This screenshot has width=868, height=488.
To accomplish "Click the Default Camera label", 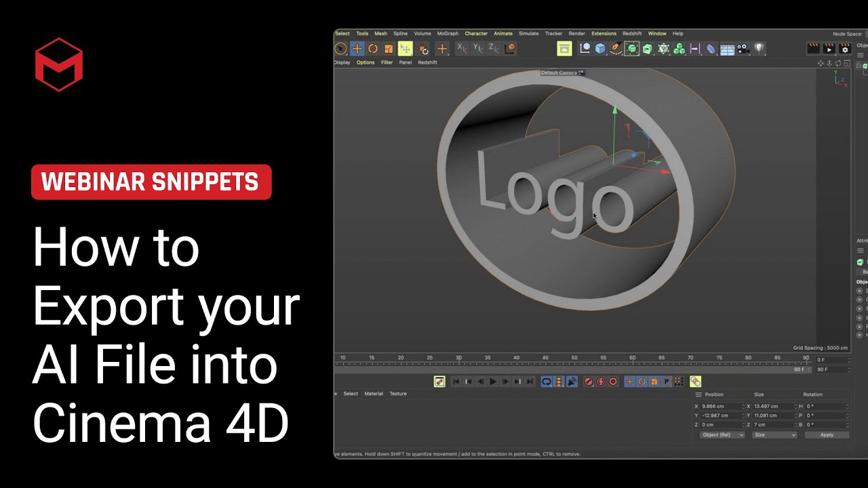I will click(559, 73).
